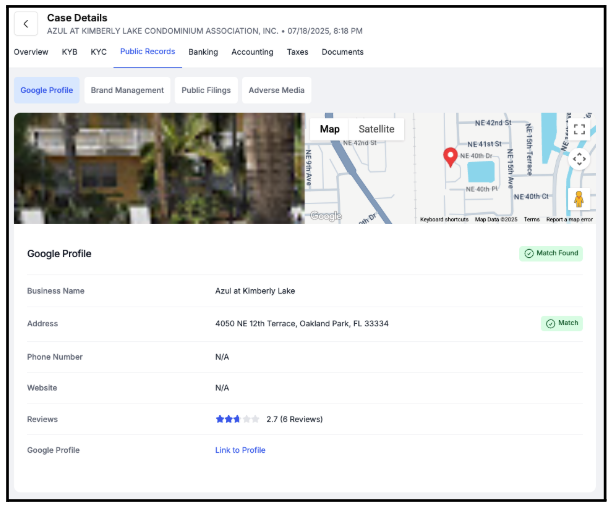Select the Public Records tab
612x507 pixels.
click(x=148, y=52)
